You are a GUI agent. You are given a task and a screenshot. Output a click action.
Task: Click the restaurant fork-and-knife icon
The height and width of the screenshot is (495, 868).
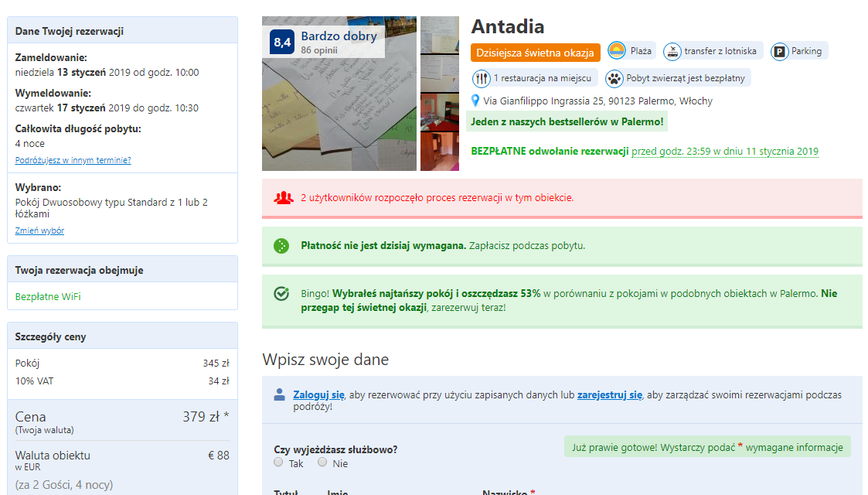click(482, 79)
